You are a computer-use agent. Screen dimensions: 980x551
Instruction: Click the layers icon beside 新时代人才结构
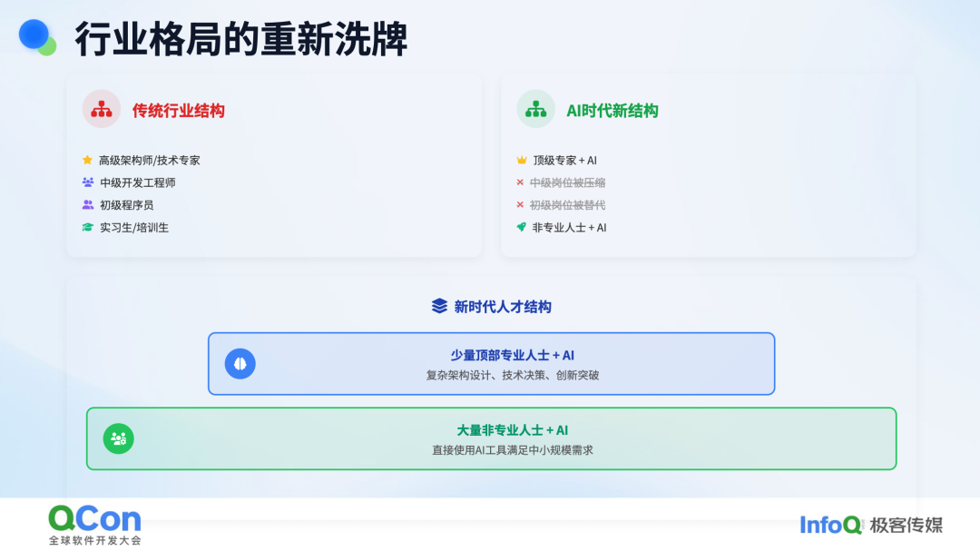[x=439, y=306]
